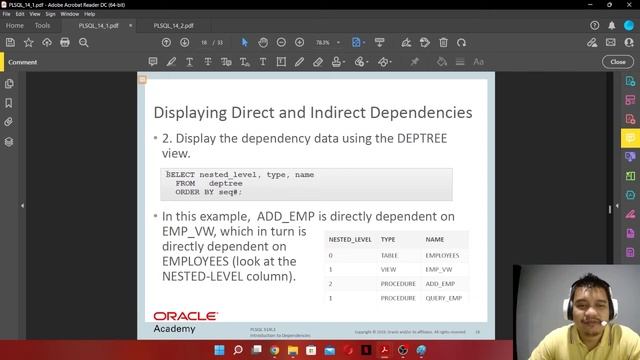This screenshot has width=640, height=360.
Task: Open the notifications bell
Action: 611,25
